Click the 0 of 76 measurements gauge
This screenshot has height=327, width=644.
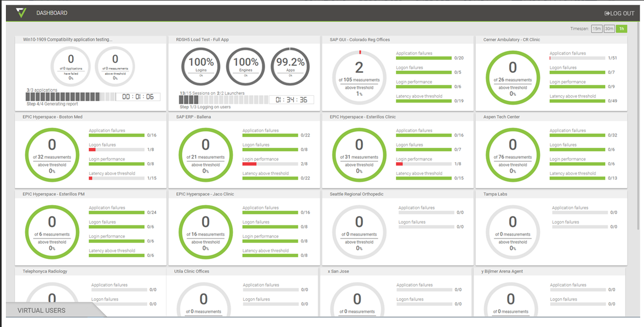[x=513, y=154]
